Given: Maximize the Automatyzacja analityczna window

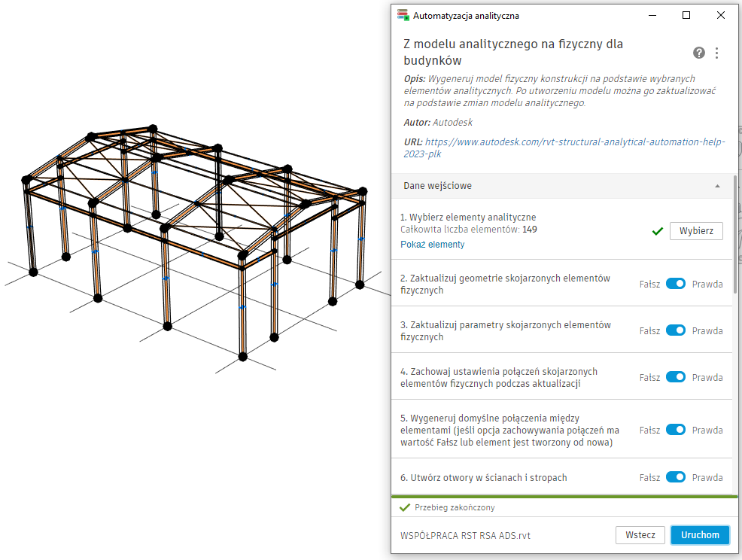Looking at the screenshot, I should coord(686,15).
